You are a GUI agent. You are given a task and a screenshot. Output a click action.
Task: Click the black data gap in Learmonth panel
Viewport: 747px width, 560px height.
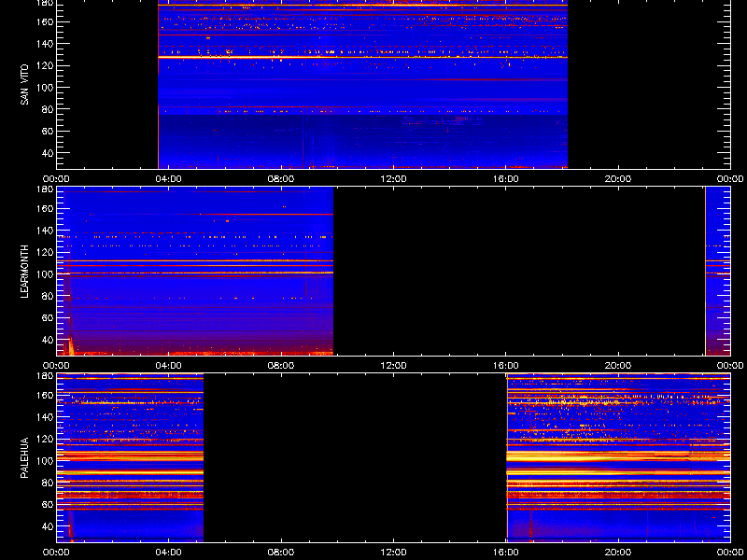[x=519, y=272]
